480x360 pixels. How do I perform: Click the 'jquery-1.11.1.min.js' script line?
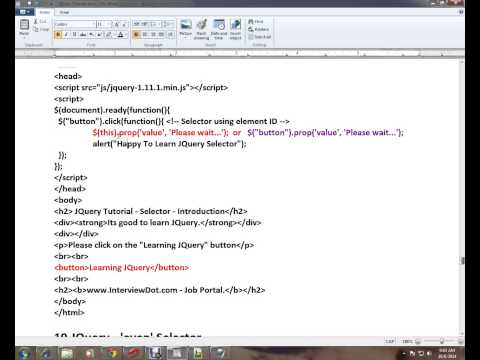point(141,88)
